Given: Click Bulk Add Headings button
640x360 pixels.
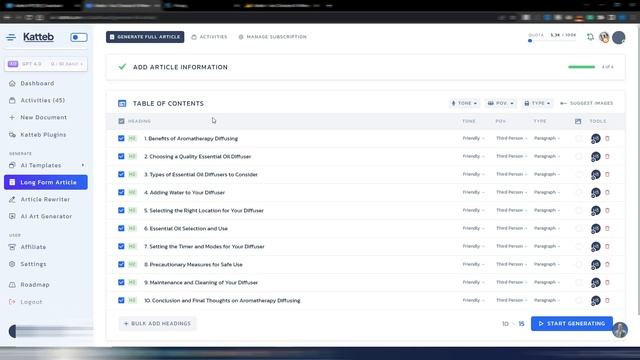Looking at the screenshot, I should click(x=157, y=324).
